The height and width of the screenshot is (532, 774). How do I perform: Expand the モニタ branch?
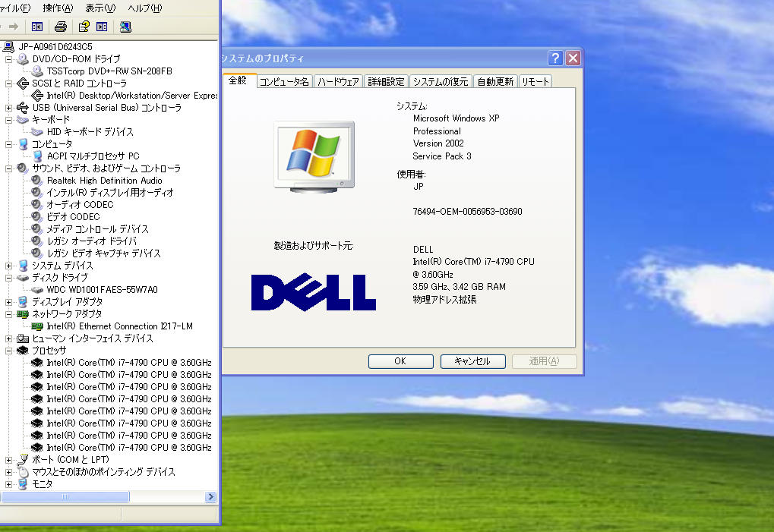8,484
